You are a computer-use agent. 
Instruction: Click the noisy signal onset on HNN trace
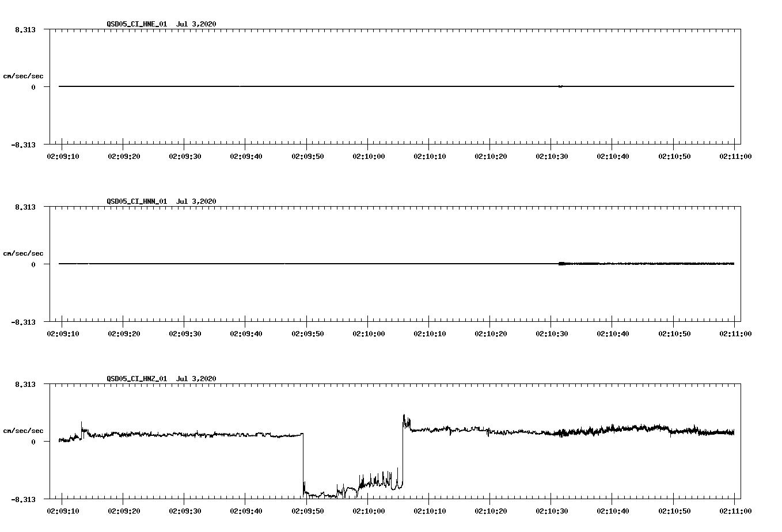(x=561, y=264)
